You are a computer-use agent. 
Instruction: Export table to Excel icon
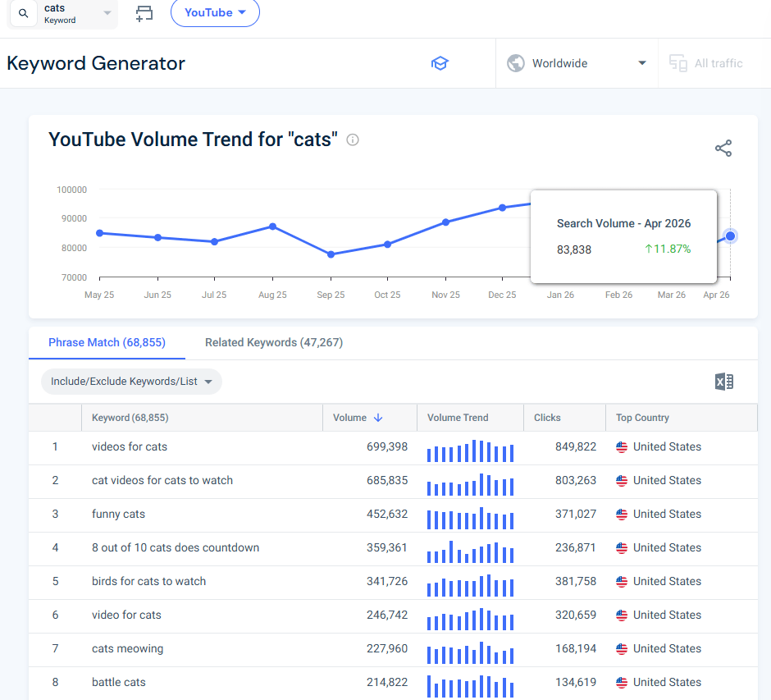click(x=723, y=382)
